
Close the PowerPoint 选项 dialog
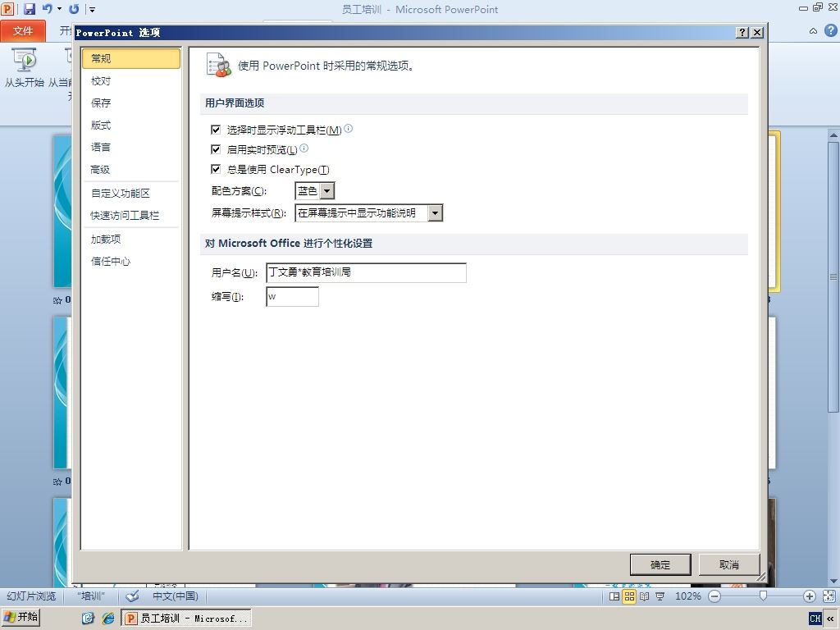[757, 32]
